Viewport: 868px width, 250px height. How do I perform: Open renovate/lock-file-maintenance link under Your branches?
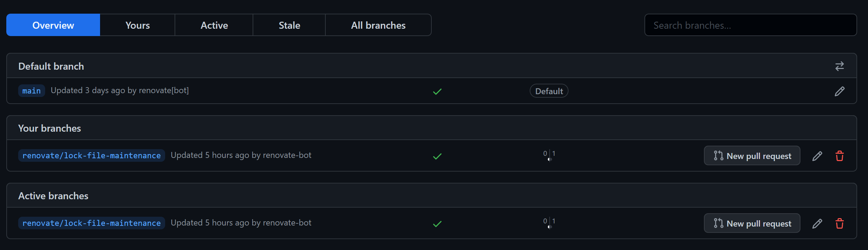click(x=91, y=155)
